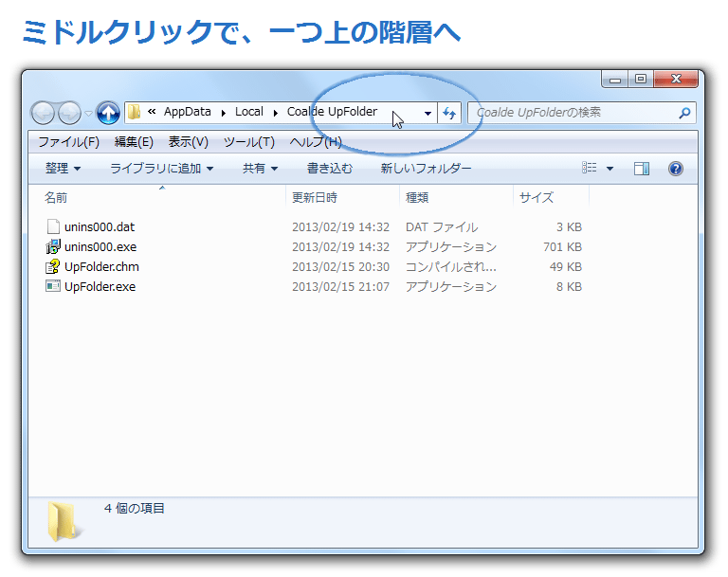Click the UpFolder.exe application icon
This screenshot has height=577, width=728.
point(53,286)
